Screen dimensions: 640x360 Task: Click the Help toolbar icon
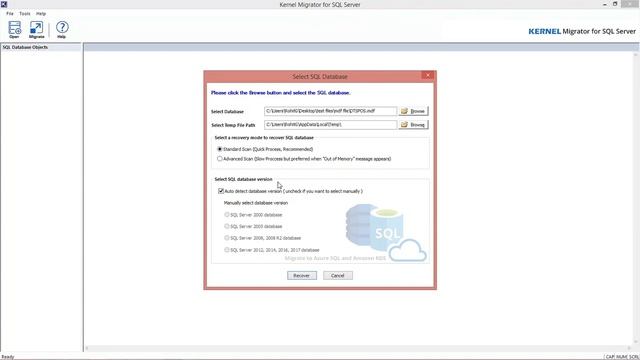(62, 29)
